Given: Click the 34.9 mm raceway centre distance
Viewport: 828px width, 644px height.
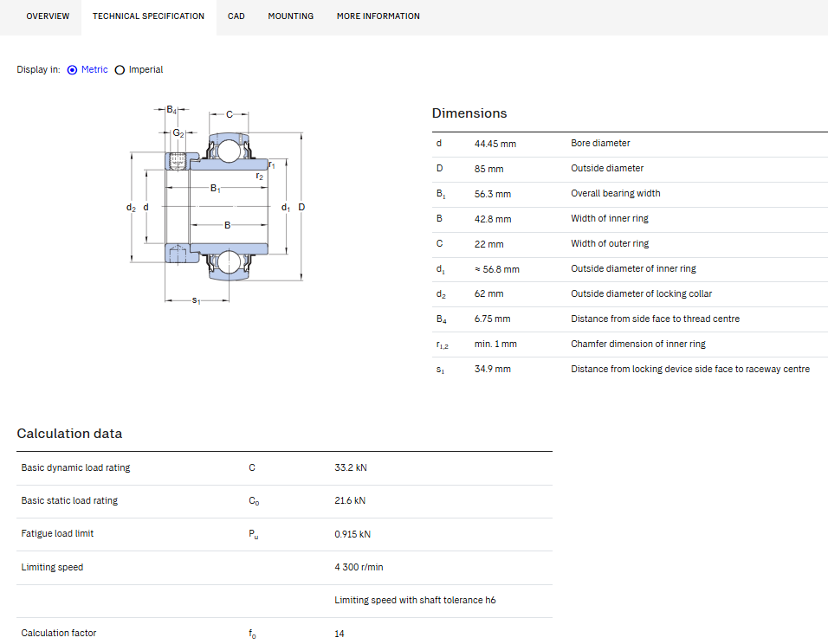Looking at the screenshot, I should pyautogui.click(x=492, y=369).
